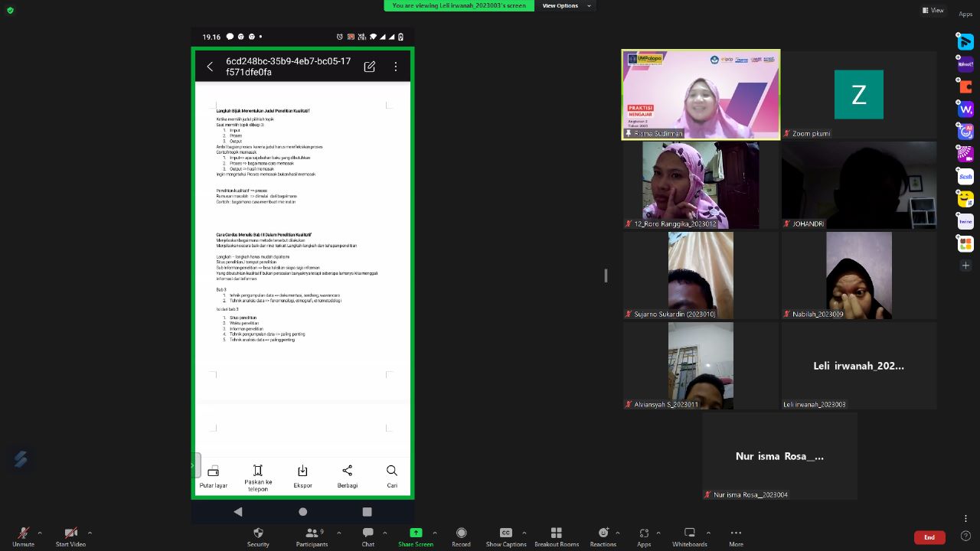Screen dimensions: 980x551
Task: Expand the View Options dropdown
Action: pyautogui.click(x=567, y=5)
